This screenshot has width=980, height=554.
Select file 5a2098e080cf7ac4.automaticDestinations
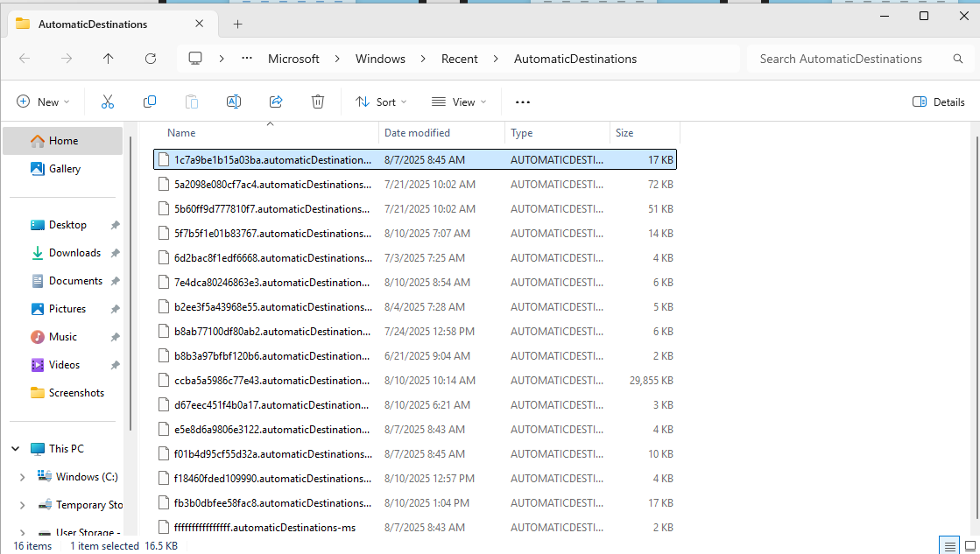point(415,185)
